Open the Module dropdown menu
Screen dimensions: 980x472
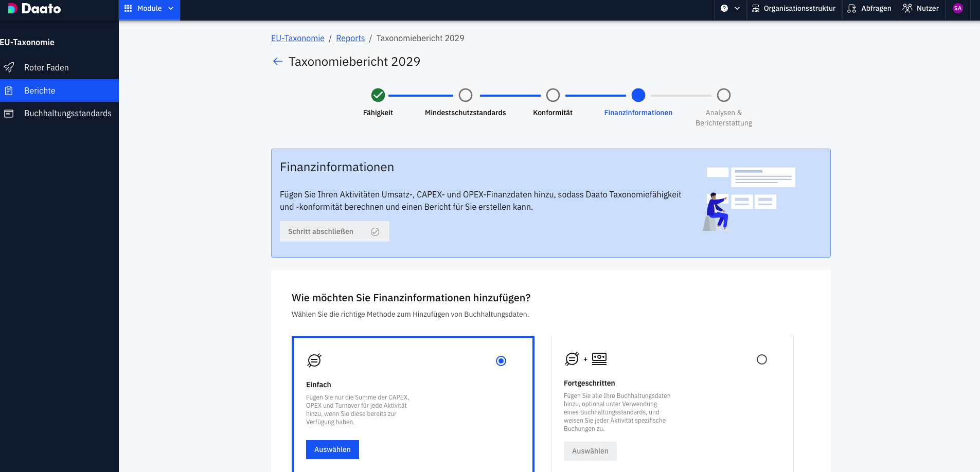pos(149,9)
